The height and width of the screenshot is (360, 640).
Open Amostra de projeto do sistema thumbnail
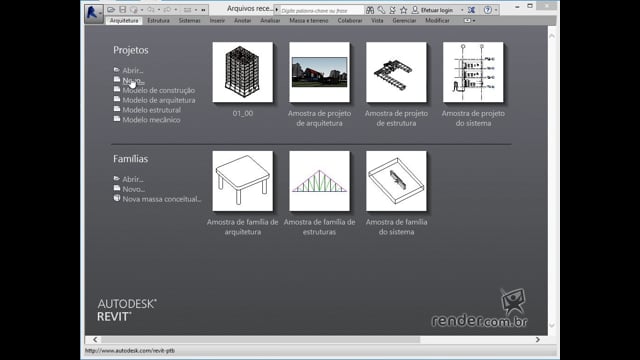click(473, 72)
